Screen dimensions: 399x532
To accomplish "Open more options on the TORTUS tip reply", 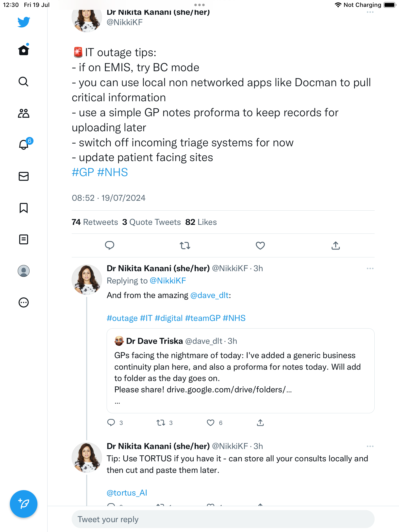I will coord(370,446).
